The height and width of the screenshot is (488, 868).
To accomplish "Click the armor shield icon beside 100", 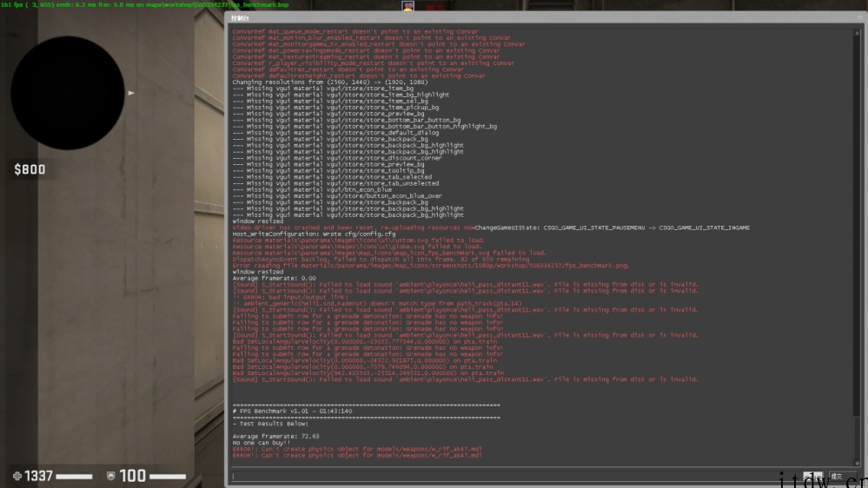I will point(110,476).
